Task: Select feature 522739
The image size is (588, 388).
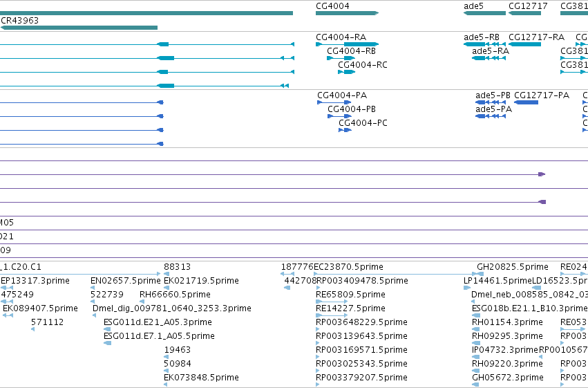Action: tap(93, 302)
